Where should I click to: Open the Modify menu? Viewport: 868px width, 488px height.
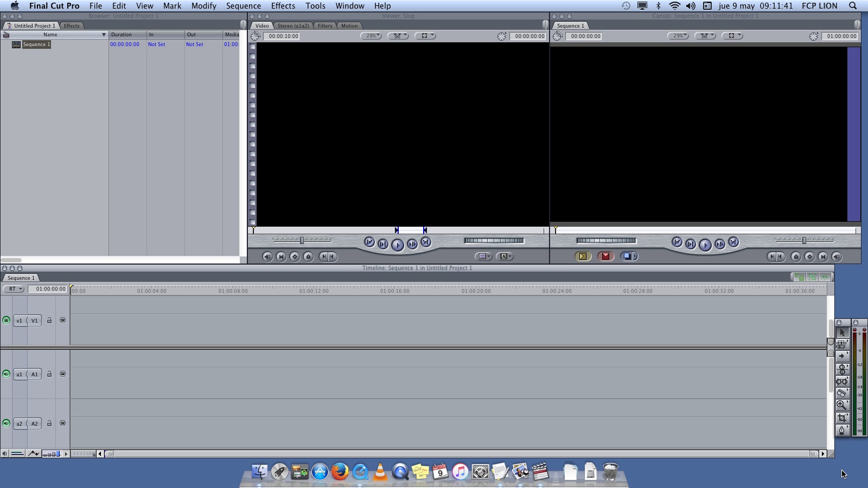coord(204,6)
